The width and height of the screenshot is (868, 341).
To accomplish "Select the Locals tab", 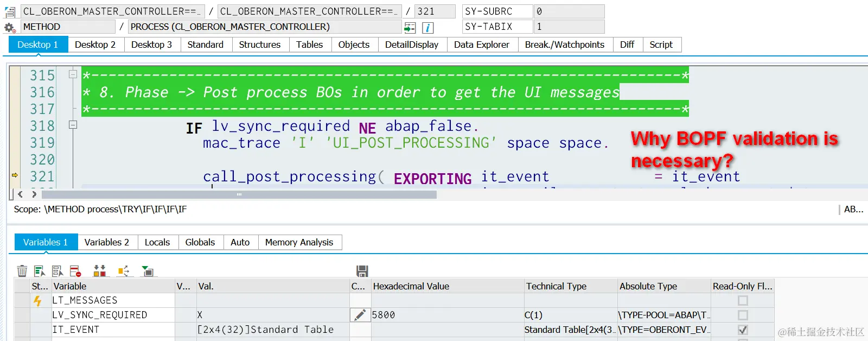I will 157,242.
